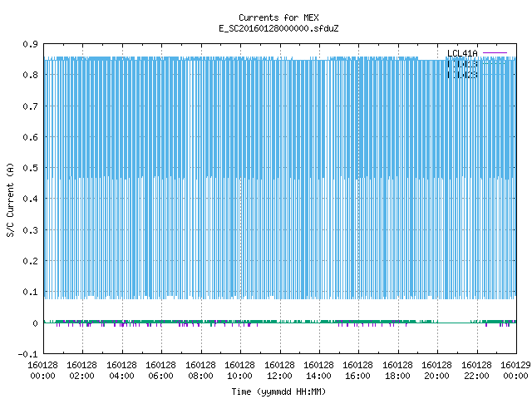The image size is (532, 399).
Task: Click the 0 y-axis tick label
Action: point(35,323)
